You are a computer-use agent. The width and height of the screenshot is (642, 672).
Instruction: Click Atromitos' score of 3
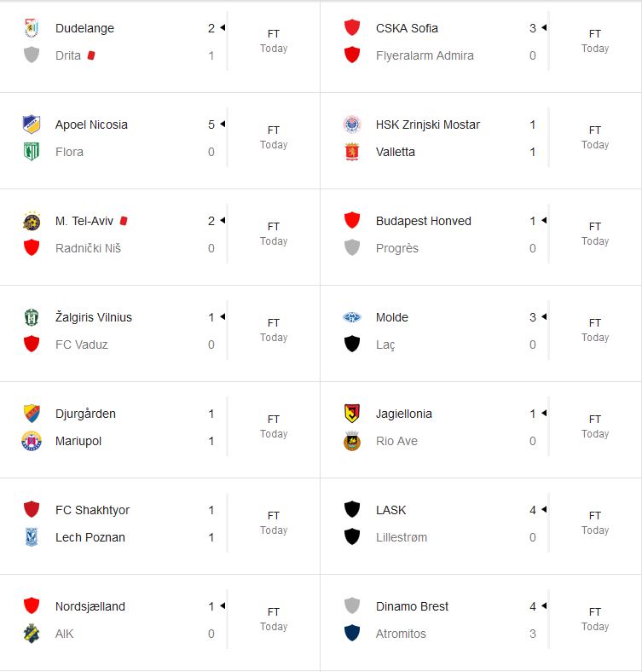pyautogui.click(x=533, y=634)
